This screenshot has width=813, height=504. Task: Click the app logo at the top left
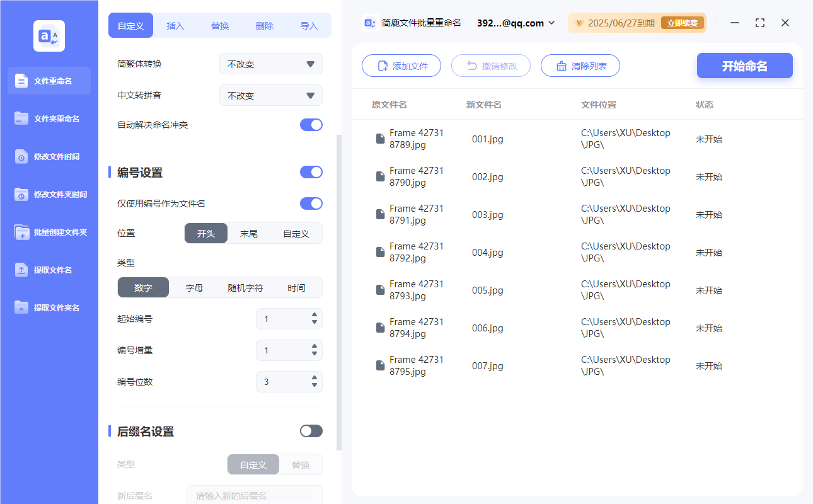click(49, 35)
